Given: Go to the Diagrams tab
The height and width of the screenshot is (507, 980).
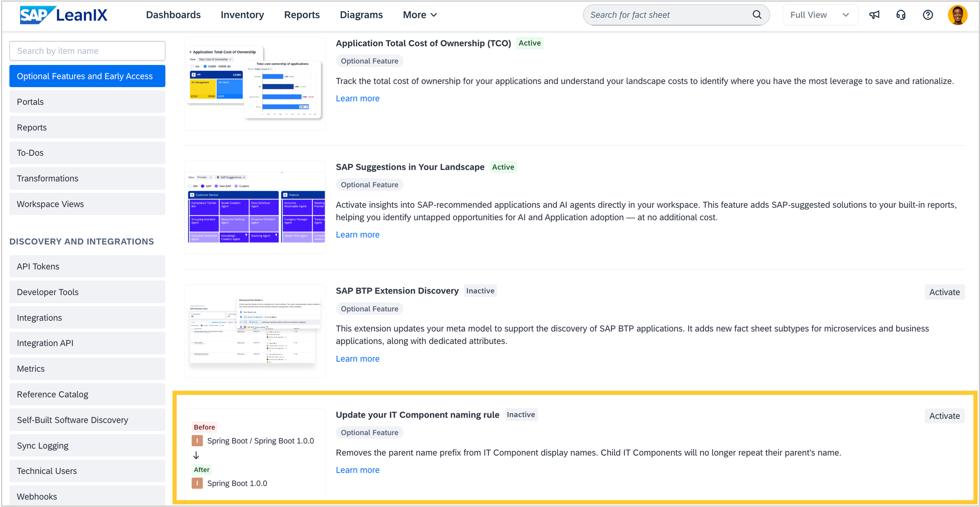Looking at the screenshot, I should (x=361, y=15).
